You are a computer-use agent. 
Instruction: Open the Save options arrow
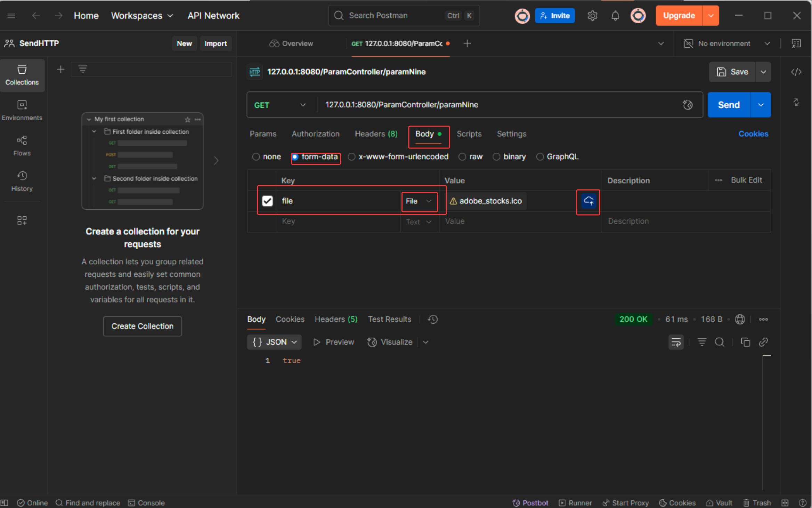(763, 72)
